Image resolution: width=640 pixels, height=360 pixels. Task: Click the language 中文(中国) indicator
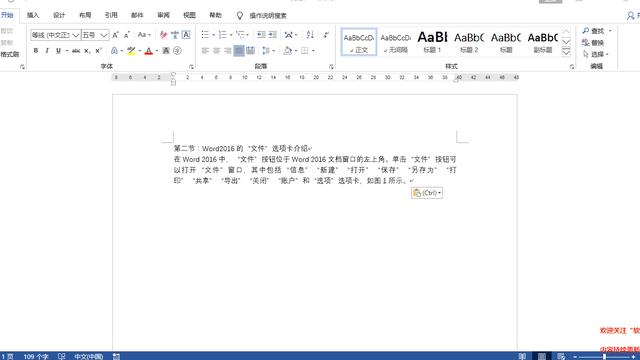point(89,356)
